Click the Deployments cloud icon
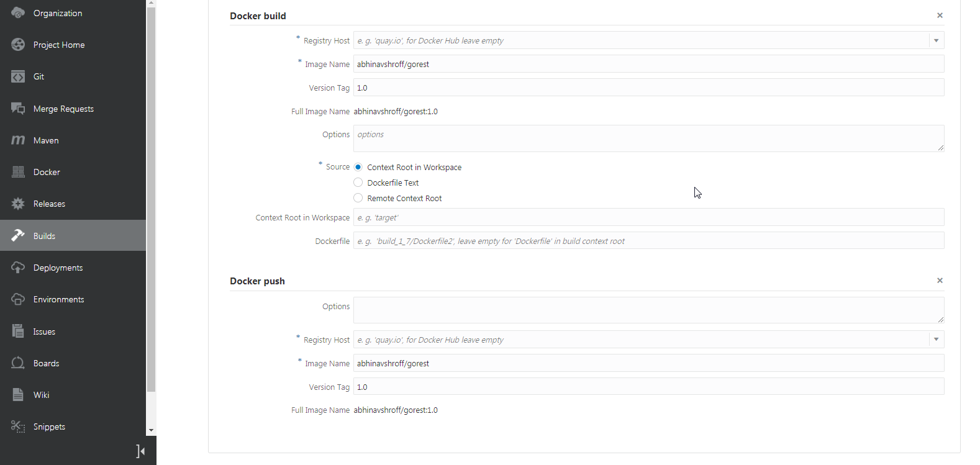Viewport: 980px width, 465px height. point(18,268)
